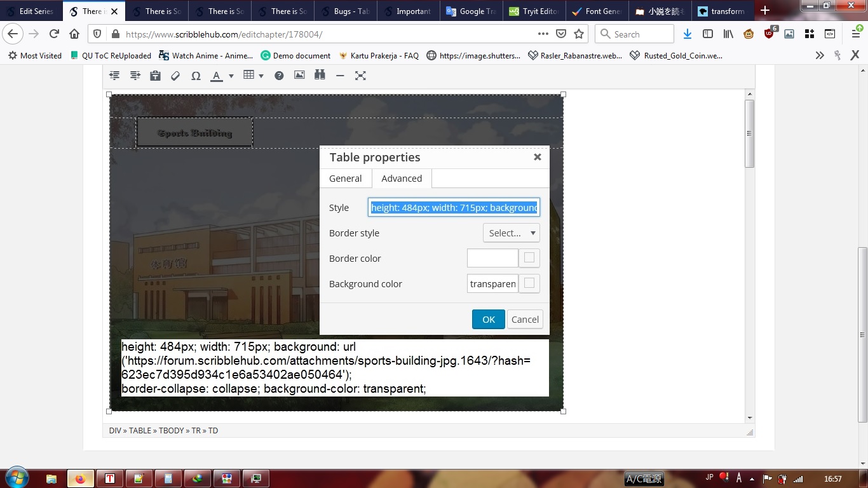The width and height of the screenshot is (868, 488).
Task: Insert a horizontal line from toolbar
Action: [x=340, y=76]
